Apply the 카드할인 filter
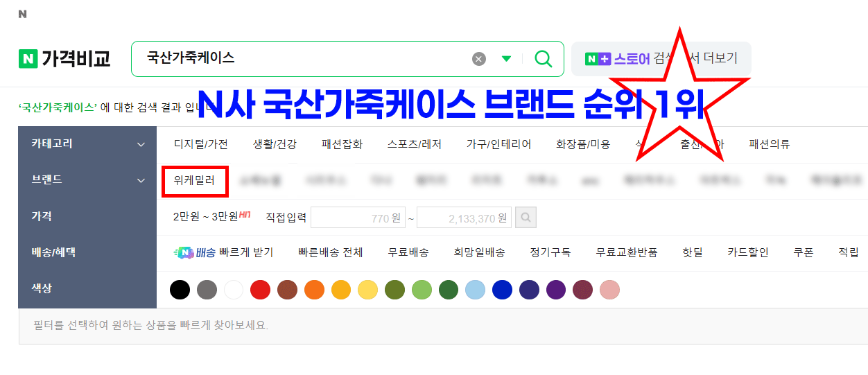 tap(748, 253)
